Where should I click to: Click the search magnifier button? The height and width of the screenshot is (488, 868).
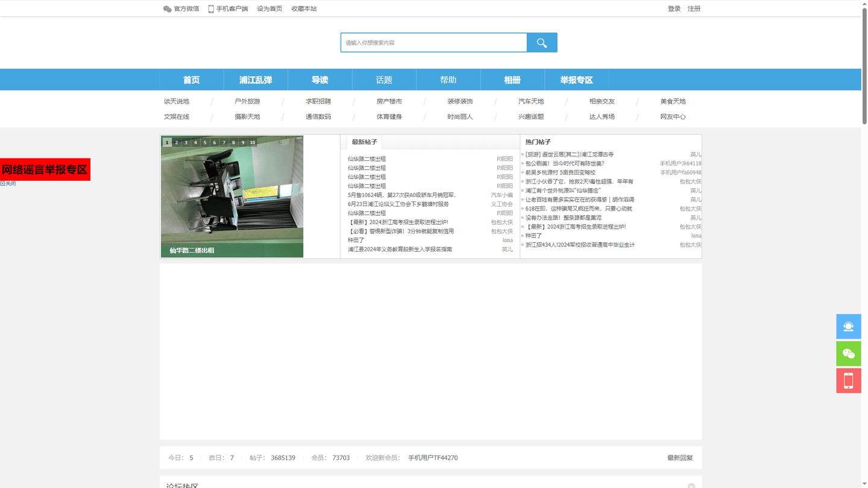(542, 43)
